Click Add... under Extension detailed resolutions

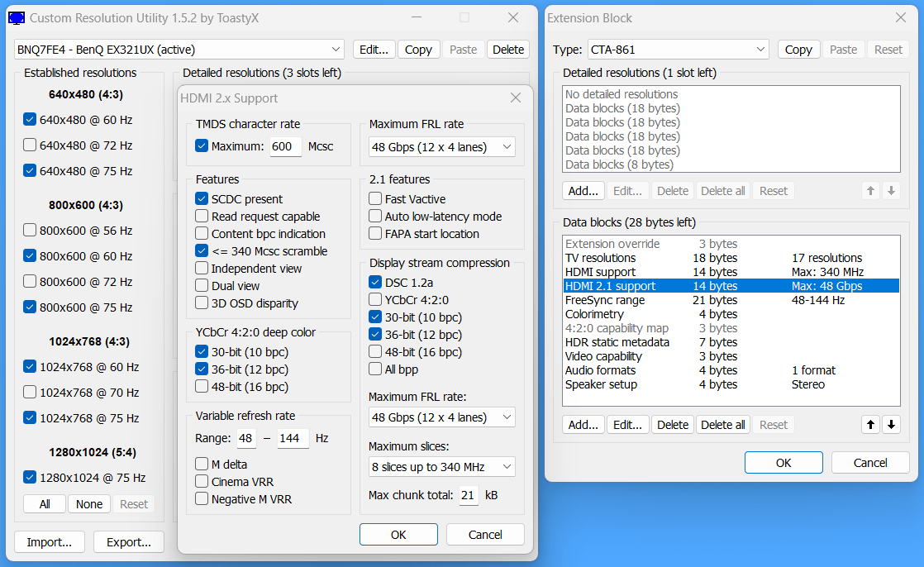point(583,191)
